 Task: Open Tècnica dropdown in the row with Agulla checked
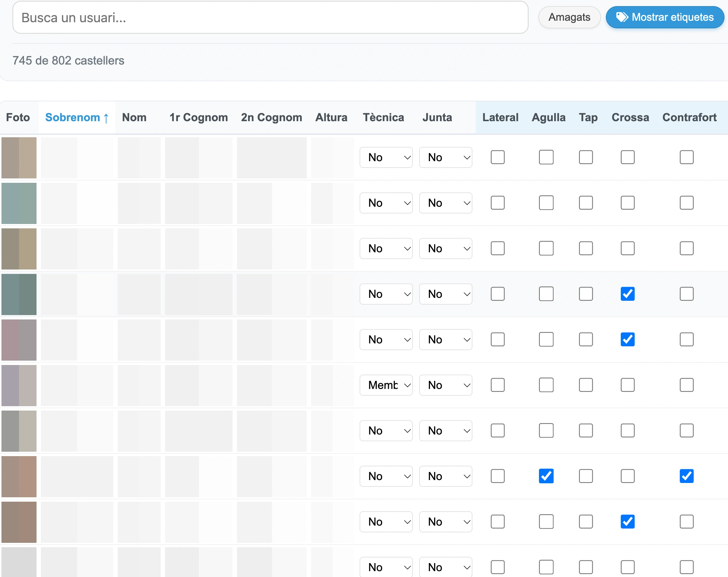(x=386, y=476)
